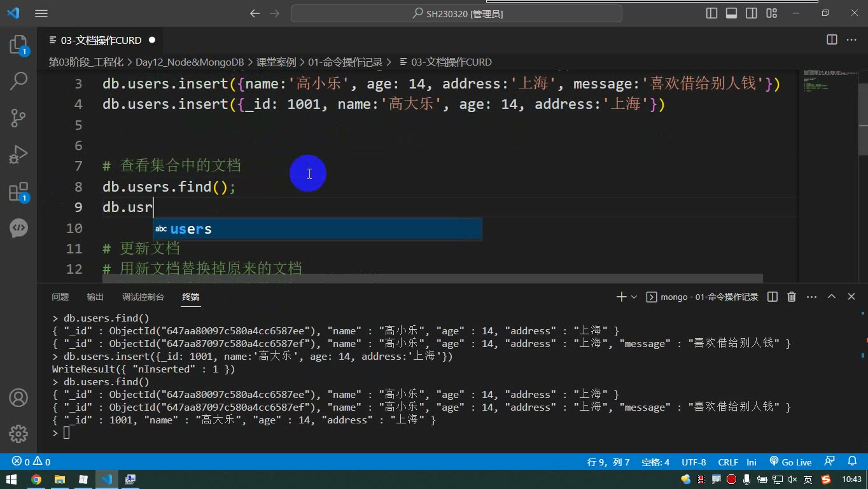The image size is (868, 489).
Task: Open the errors and warnings status indicator
Action: click(31, 462)
